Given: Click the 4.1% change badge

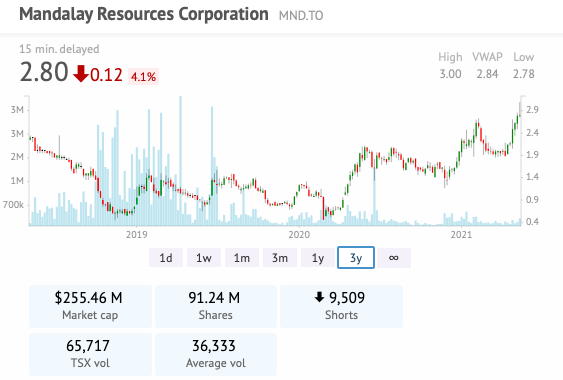Looking at the screenshot, I should (x=143, y=77).
